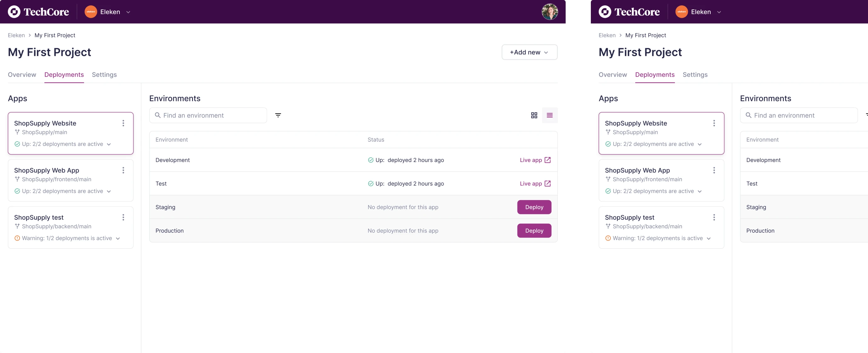Click the TechCore logo in the left header
868x353 pixels.
click(x=38, y=12)
